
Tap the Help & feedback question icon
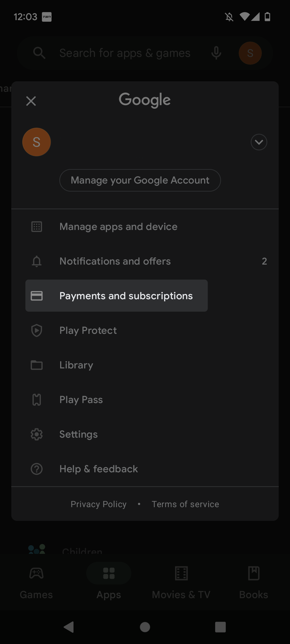37,469
